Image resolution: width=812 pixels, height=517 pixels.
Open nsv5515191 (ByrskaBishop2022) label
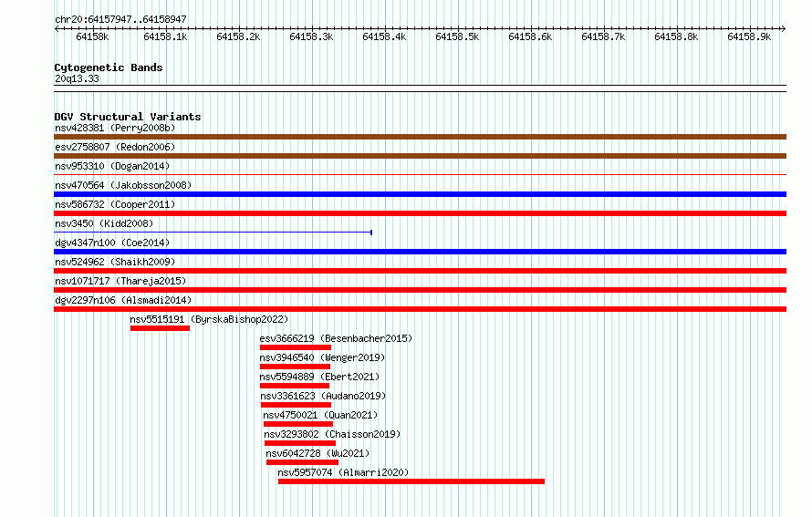(x=209, y=319)
